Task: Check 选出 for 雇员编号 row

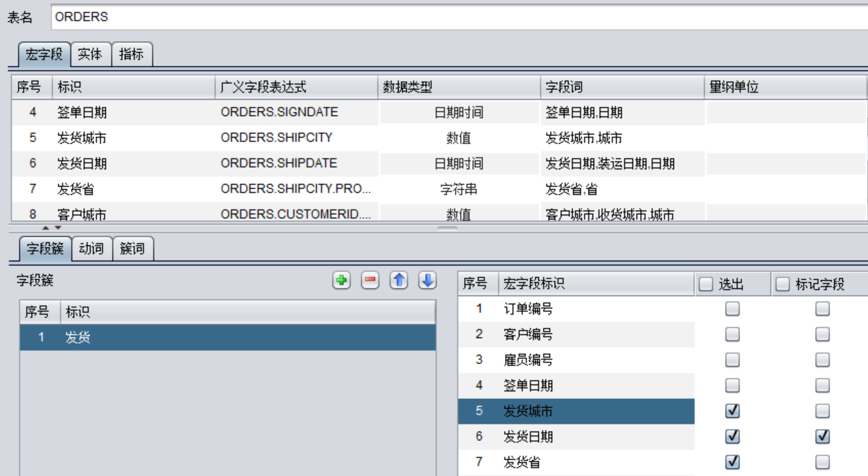Action: (x=732, y=360)
